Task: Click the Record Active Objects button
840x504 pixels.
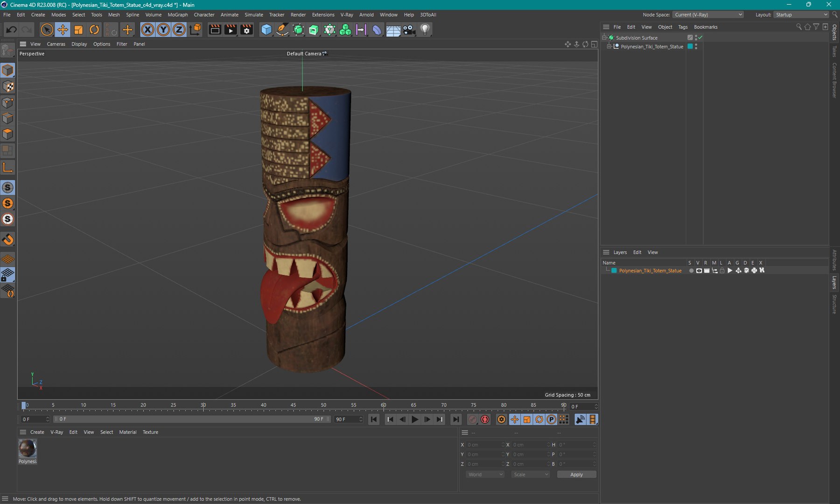Action: pyautogui.click(x=472, y=420)
